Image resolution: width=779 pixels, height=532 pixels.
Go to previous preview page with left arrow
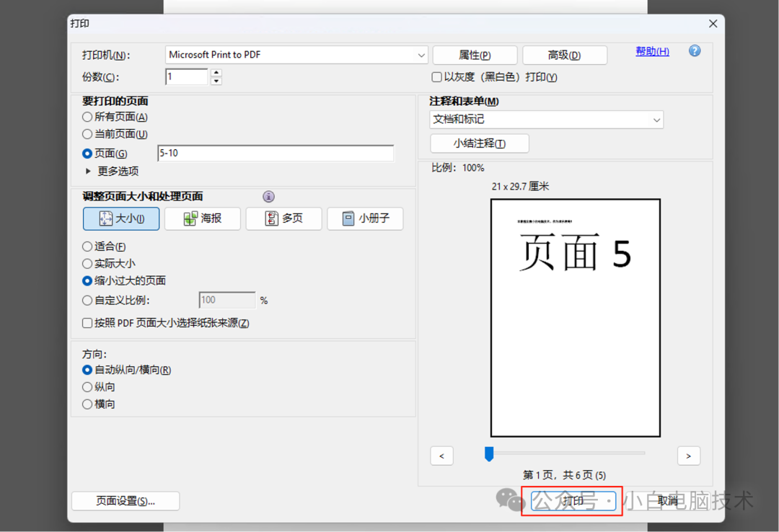click(x=441, y=456)
